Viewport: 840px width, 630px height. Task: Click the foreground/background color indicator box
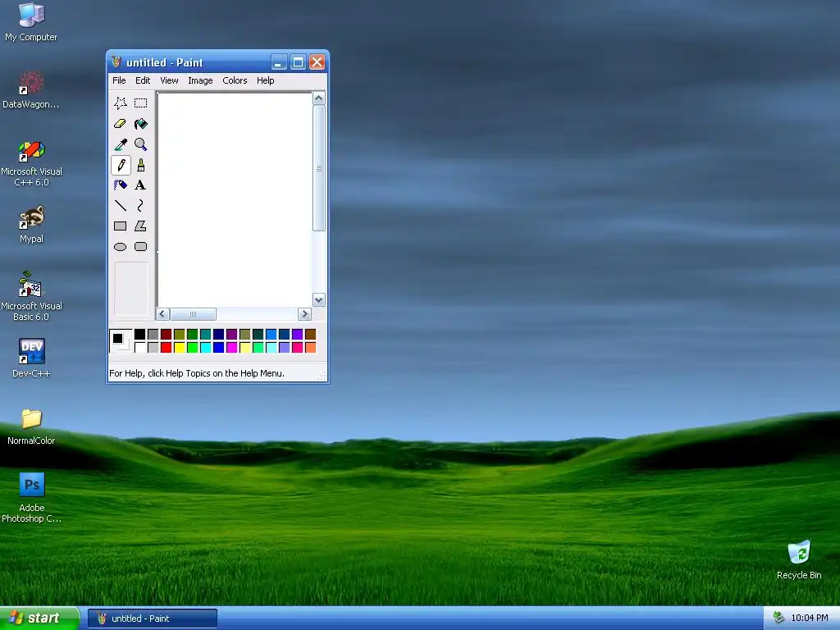pos(121,340)
